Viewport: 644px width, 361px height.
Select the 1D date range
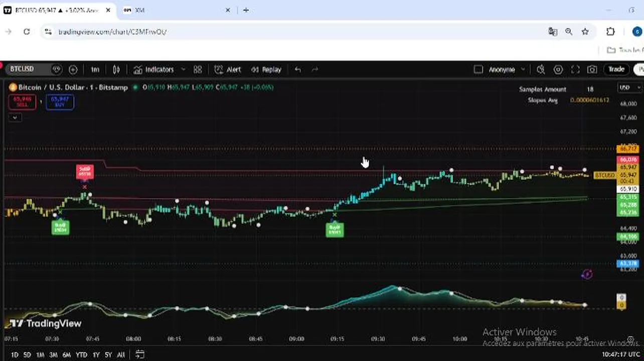[x=15, y=354]
